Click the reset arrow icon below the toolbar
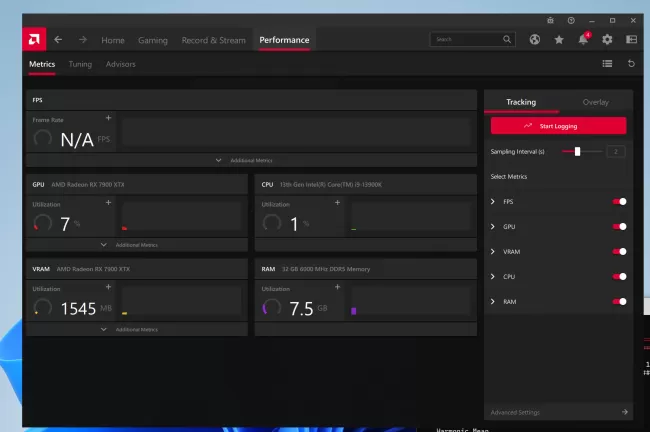Image resolution: width=650 pixels, height=432 pixels. coord(631,64)
